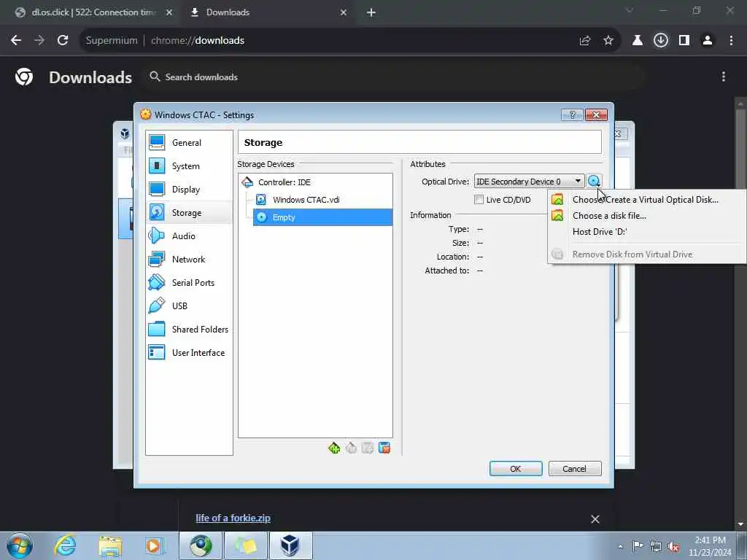The width and height of the screenshot is (747, 560).
Task: Select Host Drive 'D:' menu item
Action: pyautogui.click(x=646, y=231)
